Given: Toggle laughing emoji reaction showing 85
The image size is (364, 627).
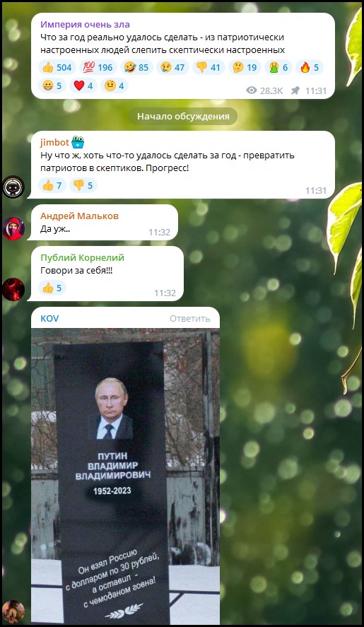Looking at the screenshot, I should [x=136, y=67].
